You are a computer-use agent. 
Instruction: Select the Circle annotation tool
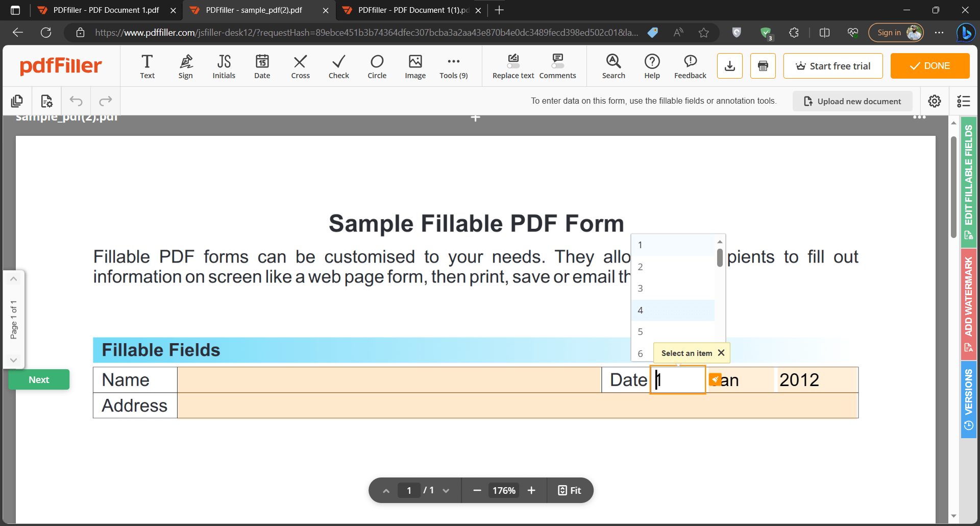[377, 66]
